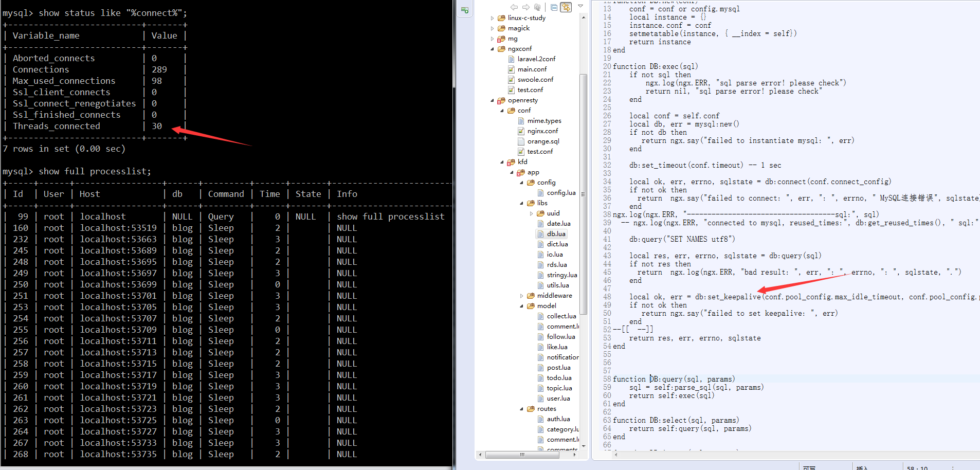Select follow.lua in model folder
980x470 pixels.
coord(561,337)
